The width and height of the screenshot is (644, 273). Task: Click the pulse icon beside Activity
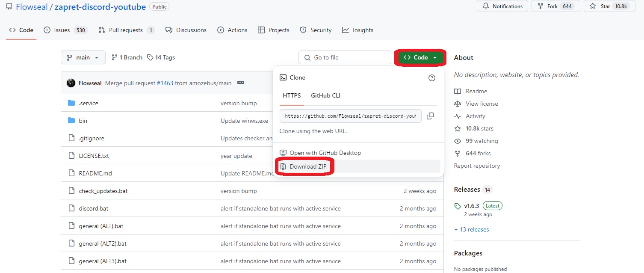(458, 116)
